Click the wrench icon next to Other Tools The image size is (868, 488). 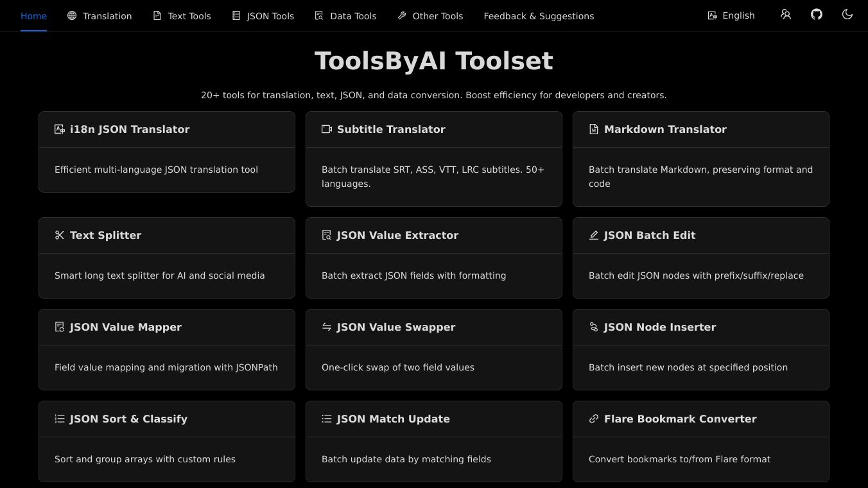click(x=403, y=15)
